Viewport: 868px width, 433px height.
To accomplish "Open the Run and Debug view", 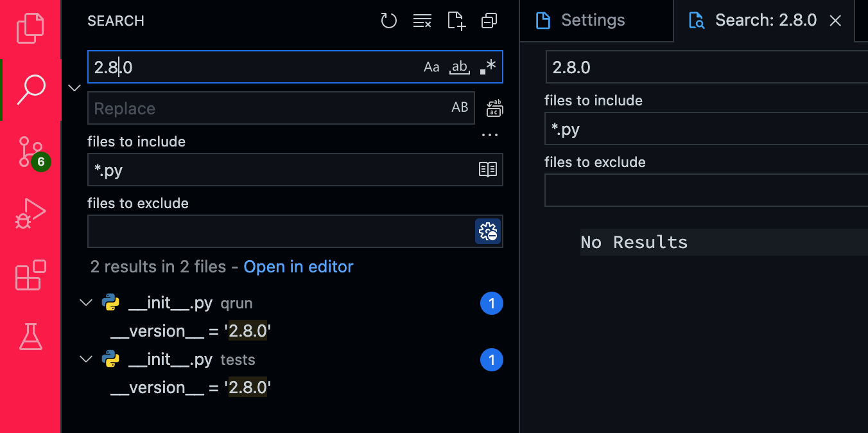I will (30, 212).
